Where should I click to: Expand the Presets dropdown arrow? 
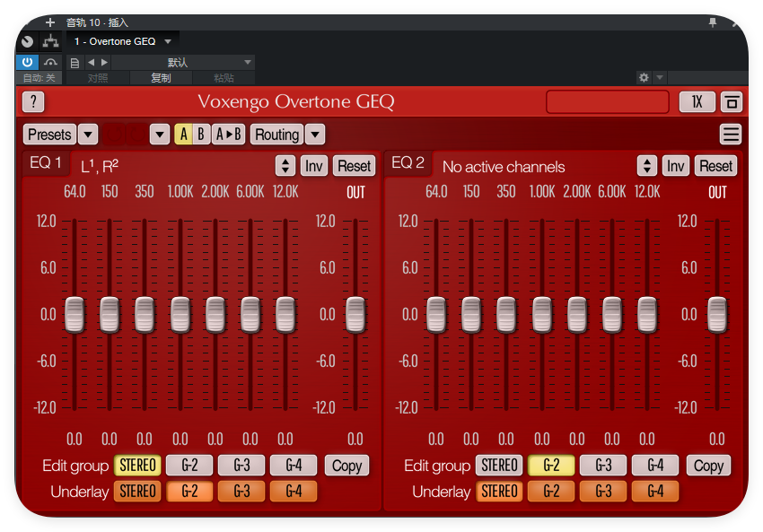pyautogui.click(x=88, y=135)
